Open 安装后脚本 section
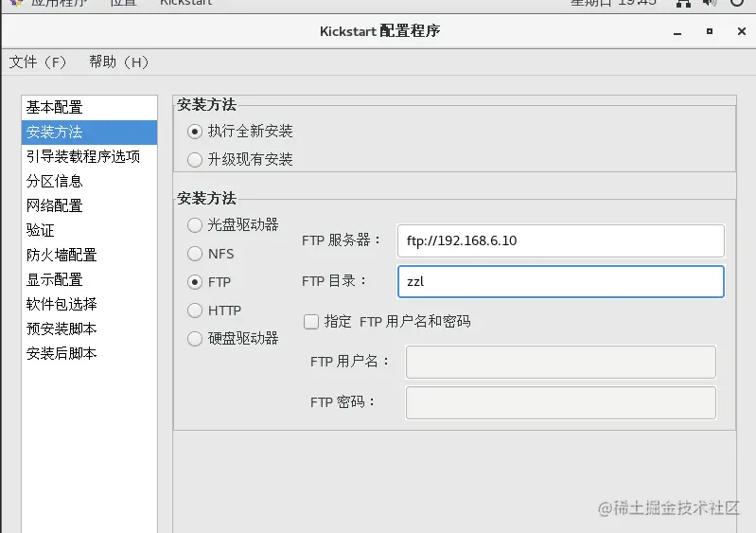The image size is (756, 533). coord(89,353)
